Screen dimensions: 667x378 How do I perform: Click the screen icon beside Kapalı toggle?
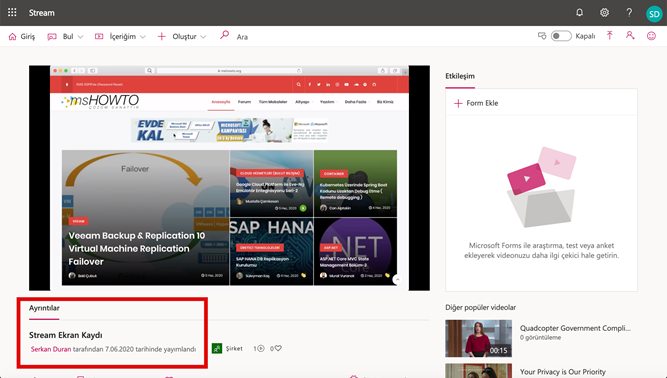(x=542, y=36)
